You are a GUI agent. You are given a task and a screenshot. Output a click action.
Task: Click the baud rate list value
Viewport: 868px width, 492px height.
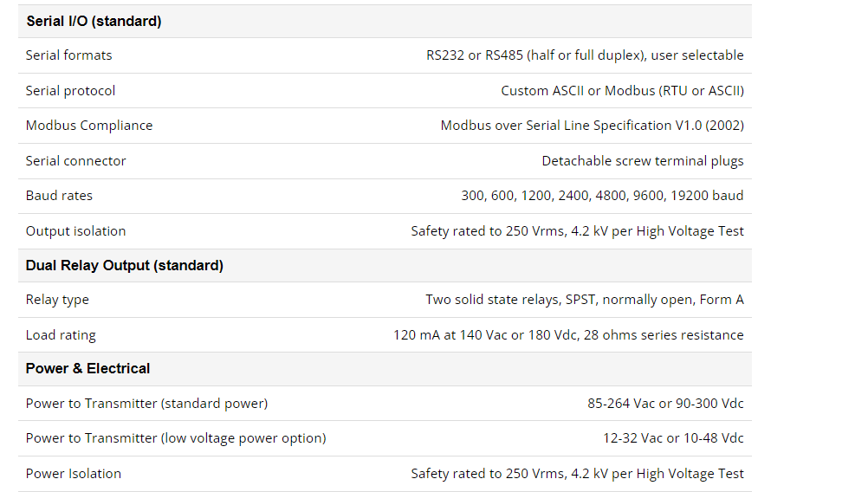(x=602, y=196)
